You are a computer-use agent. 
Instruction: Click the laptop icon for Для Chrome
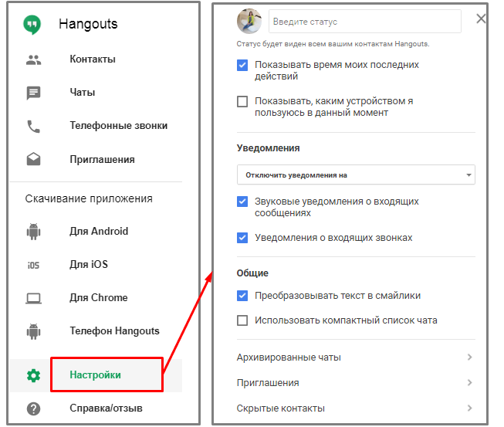[33, 298]
